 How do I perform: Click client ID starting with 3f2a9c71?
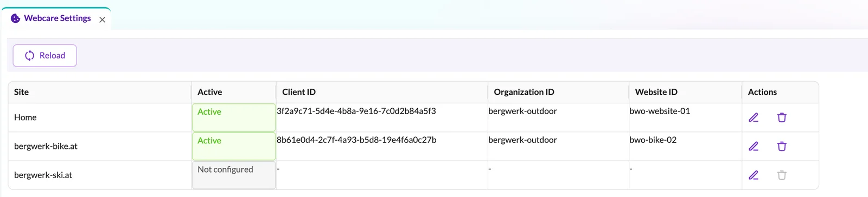point(356,111)
